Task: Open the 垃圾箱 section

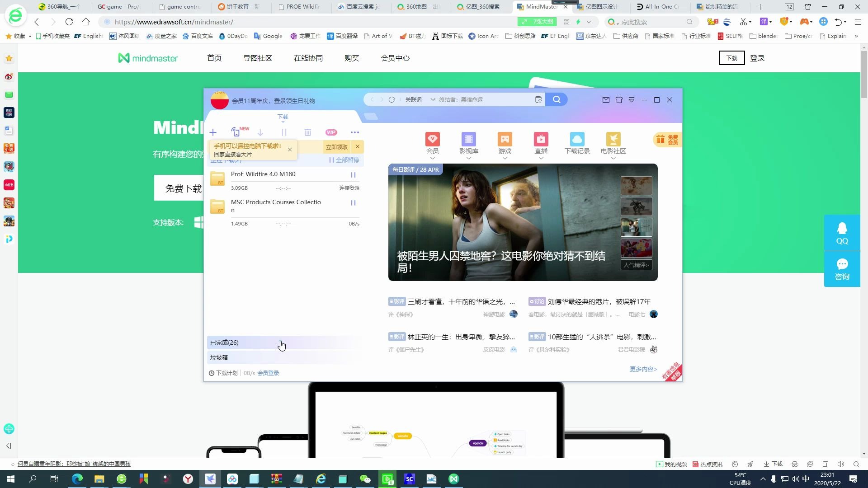Action: click(284, 357)
